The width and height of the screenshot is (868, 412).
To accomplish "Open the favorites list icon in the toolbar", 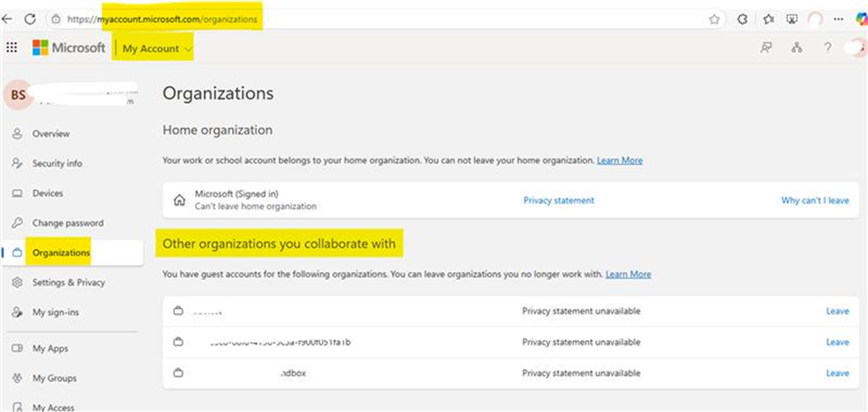I will pos(768,19).
